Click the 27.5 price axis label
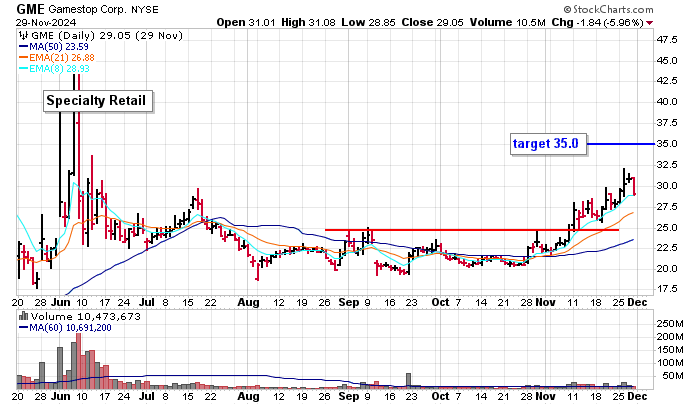The height and width of the screenshot is (405, 700). pyautogui.click(x=667, y=207)
